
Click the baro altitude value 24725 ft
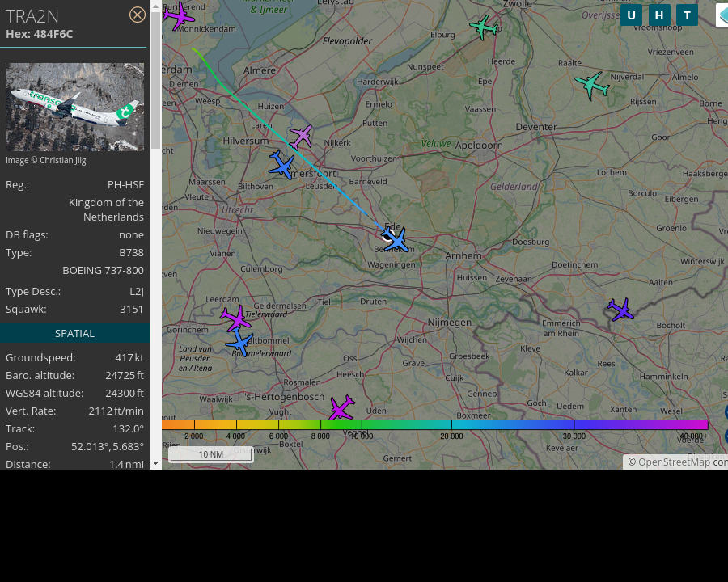point(125,375)
